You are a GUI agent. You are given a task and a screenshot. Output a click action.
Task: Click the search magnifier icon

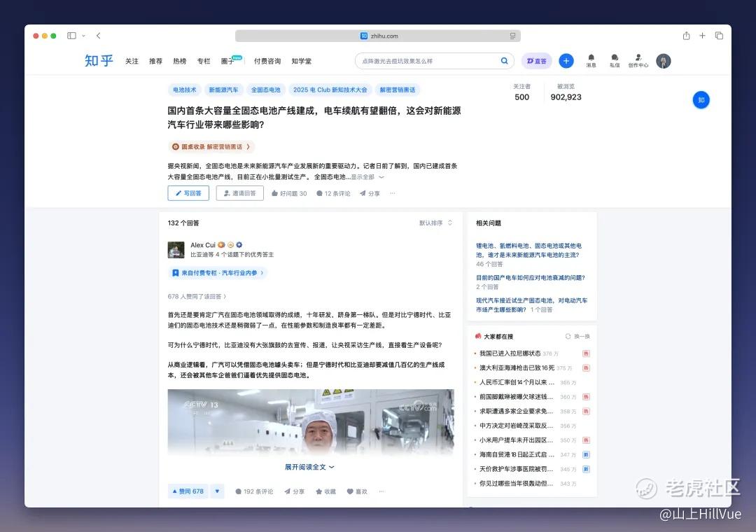pyautogui.click(x=504, y=61)
